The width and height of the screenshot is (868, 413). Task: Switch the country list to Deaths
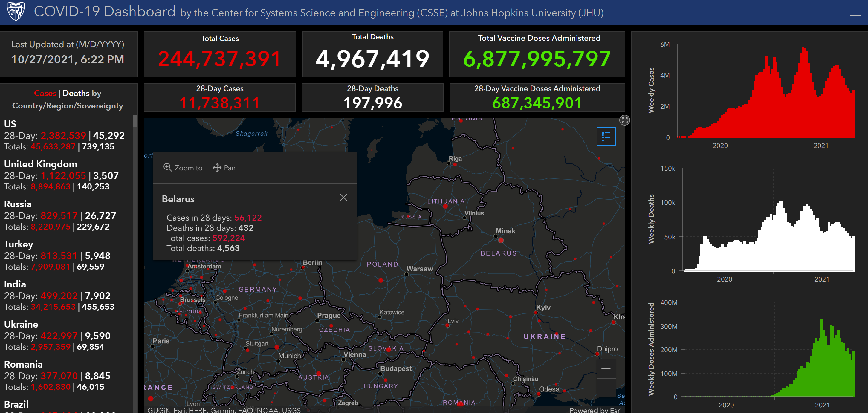(76, 93)
